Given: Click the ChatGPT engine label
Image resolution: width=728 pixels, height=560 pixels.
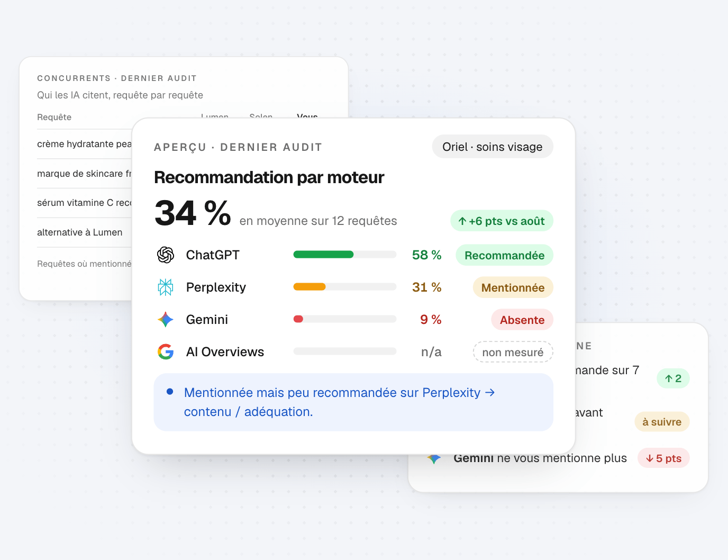Looking at the screenshot, I should point(213,255).
